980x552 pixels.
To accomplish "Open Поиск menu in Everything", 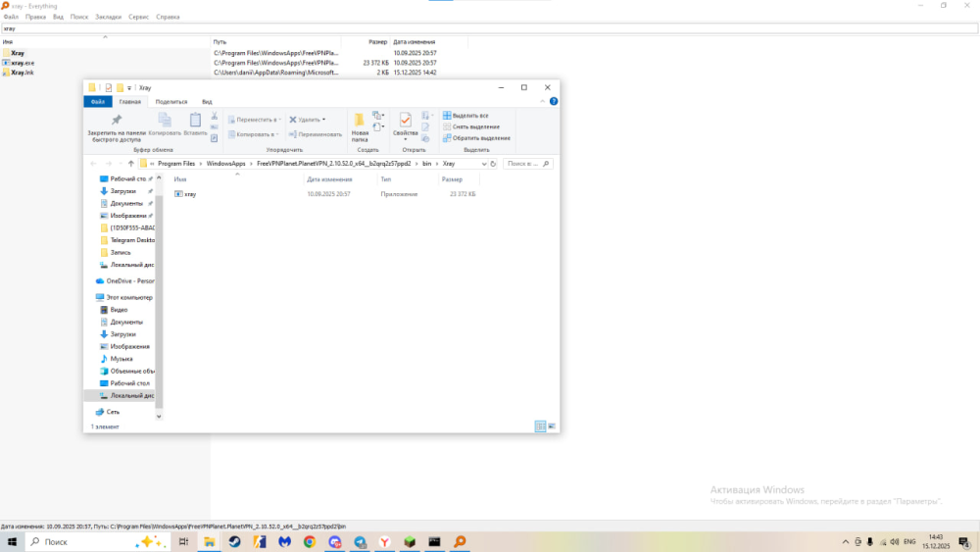I will 78,17.
